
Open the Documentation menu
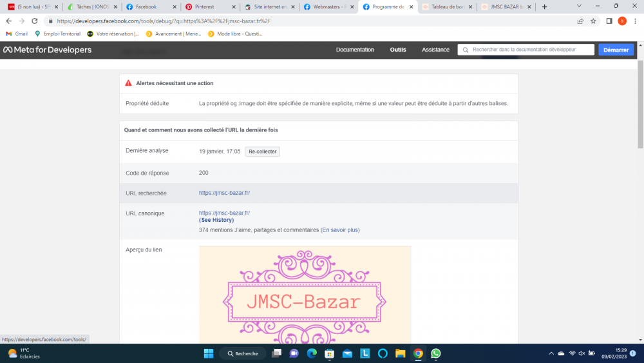pos(355,50)
